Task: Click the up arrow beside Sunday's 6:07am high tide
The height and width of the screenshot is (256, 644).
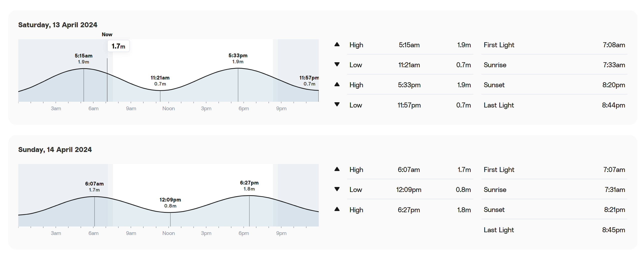Action: pyautogui.click(x=337, y=169)
